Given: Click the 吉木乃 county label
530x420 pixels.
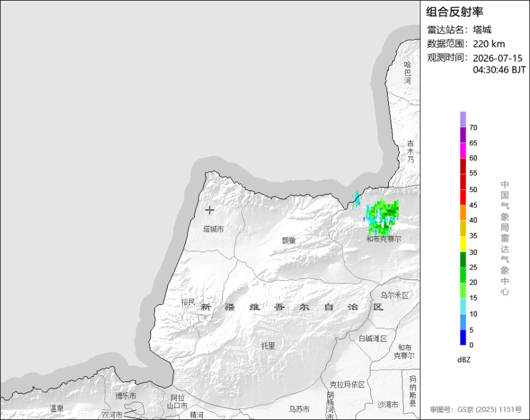Looking at the screenshot, I should tap(410, 151).
